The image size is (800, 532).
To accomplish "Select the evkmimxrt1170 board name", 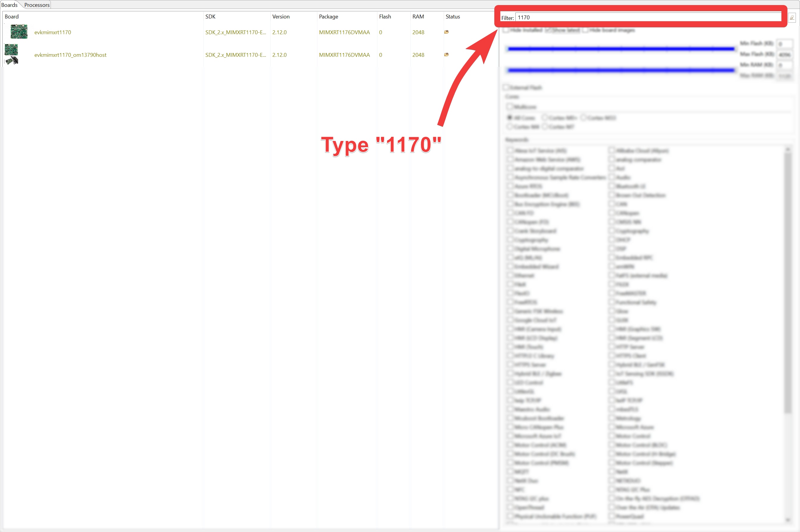I will (53, 32).
